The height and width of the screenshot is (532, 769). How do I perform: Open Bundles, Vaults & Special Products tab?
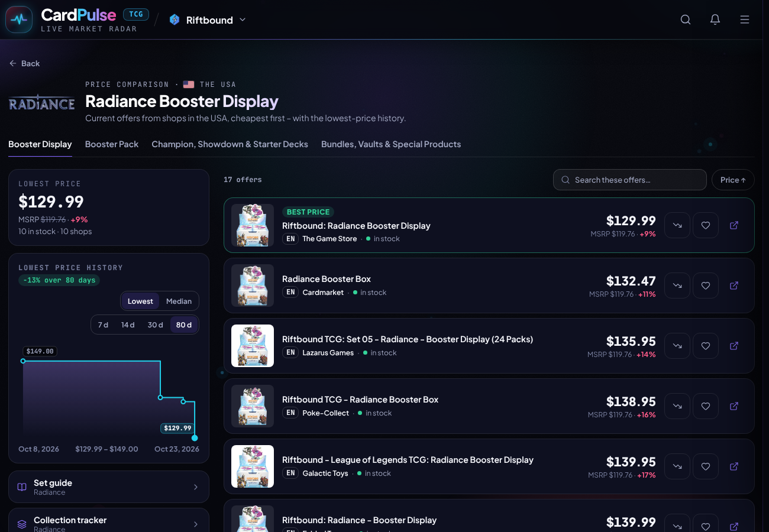pyautogui.click(x=391, y=144)
